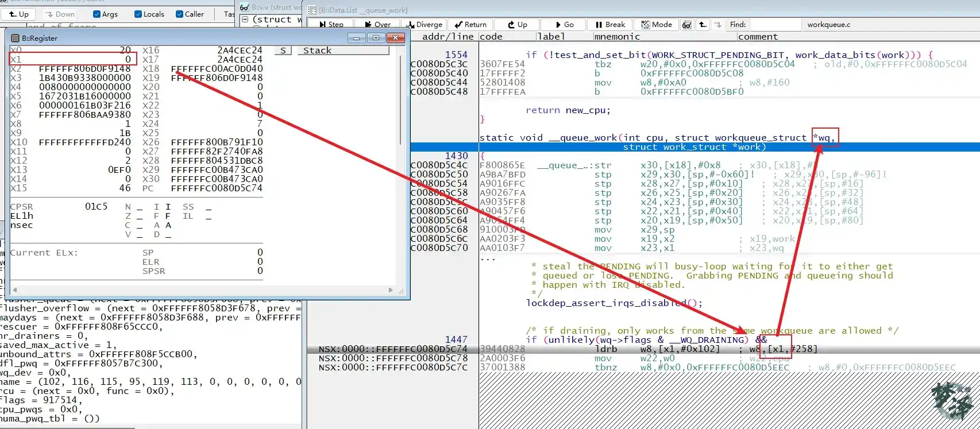Click the addr/line column header
The height and width of the screenshot is (429, 980).
pos(447,36)
